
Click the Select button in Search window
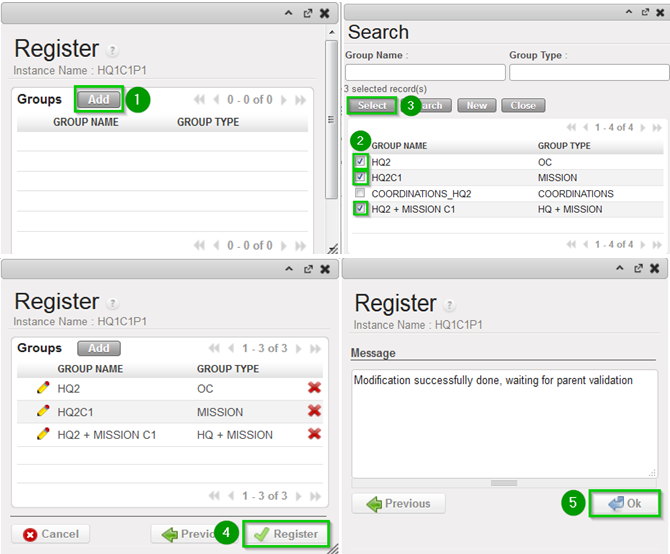(x=372, y=106)
